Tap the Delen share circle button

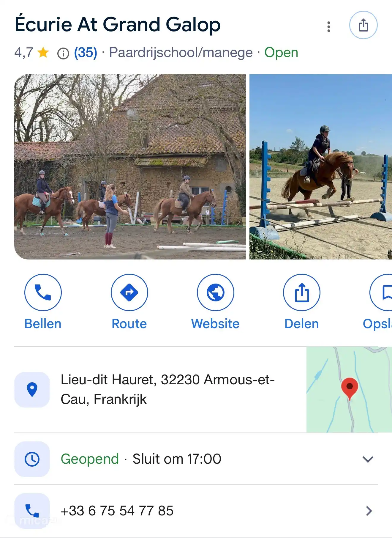coord(302,292)
